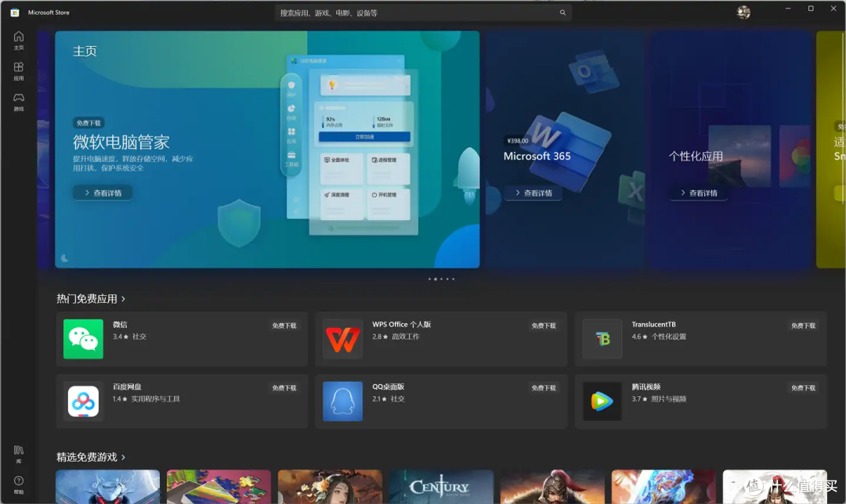The height and width of the screenshot is (504, 846).
Task: Click the TranslucentTB app title
Action: [653, 325]
